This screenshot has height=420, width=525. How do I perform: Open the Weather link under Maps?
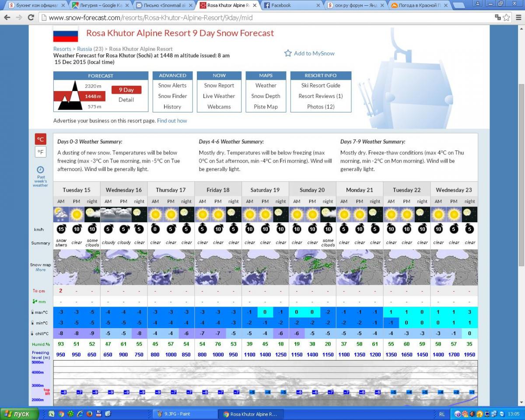[x=266, y=86]
